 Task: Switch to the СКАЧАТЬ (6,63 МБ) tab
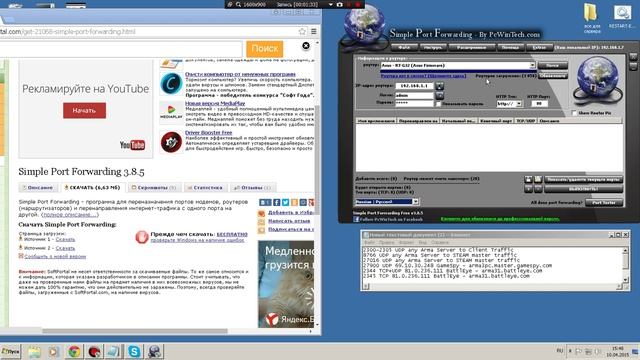(x=92, y=188)
